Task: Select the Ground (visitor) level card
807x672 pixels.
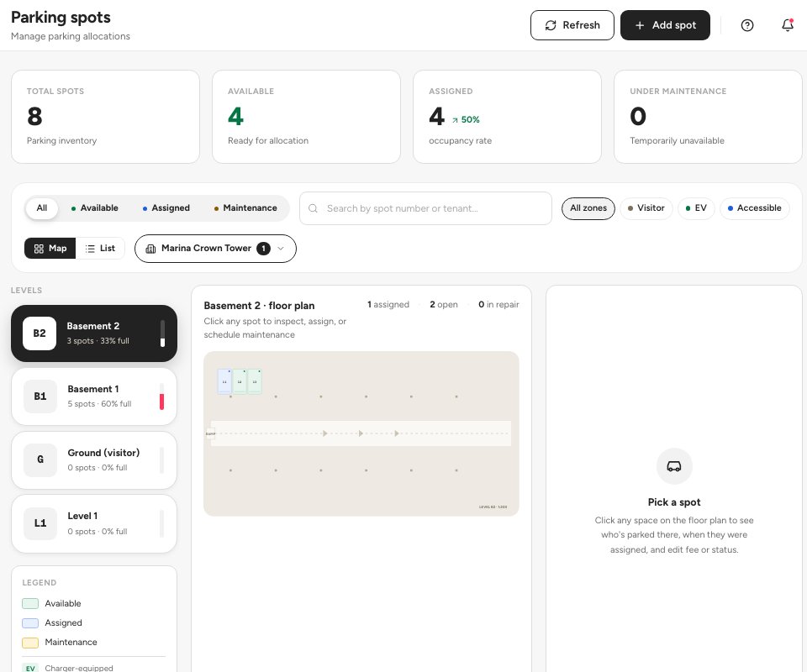Action: tap(94, 459)
